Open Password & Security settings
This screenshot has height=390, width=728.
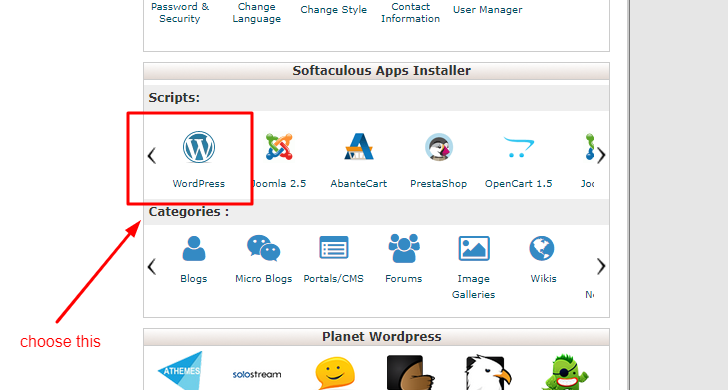click(180, 13)
